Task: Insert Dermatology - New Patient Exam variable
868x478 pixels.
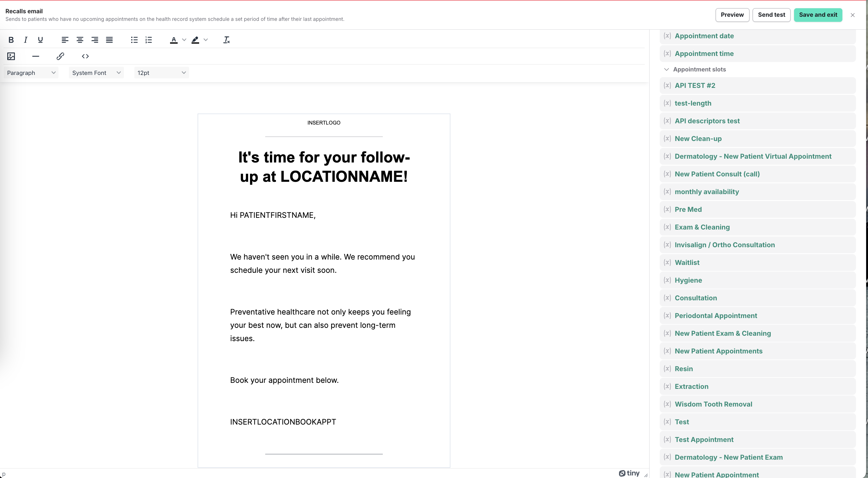Action: (x=757, y=457)
